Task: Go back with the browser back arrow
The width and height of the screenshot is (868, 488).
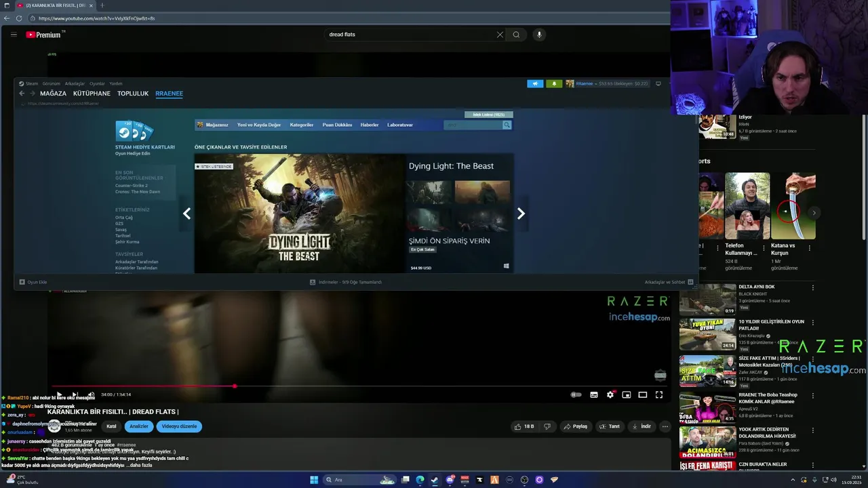Action: point(7,18)
